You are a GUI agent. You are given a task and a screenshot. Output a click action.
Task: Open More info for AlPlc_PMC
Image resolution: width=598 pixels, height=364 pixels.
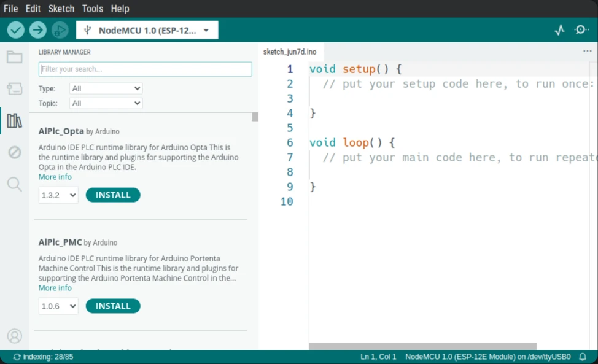(55, 288)
